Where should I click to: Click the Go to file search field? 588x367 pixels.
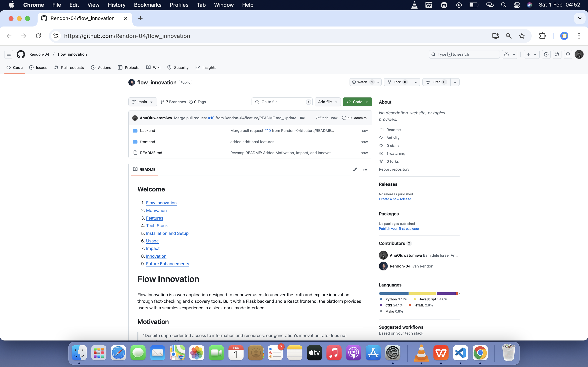(282, 102)
